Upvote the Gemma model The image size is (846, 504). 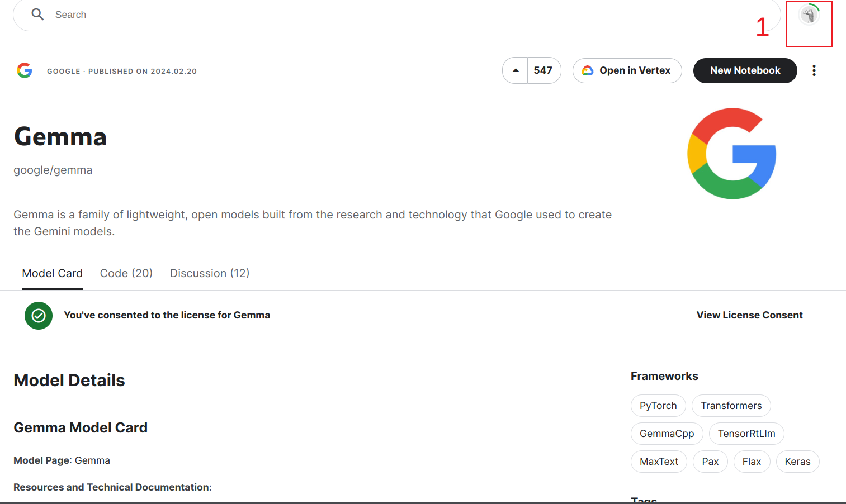[x=516, y=70]
